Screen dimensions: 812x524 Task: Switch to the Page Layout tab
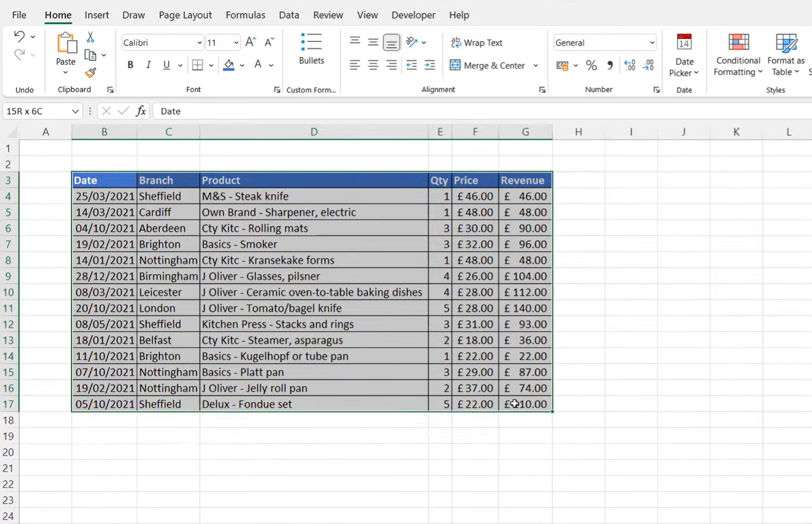pyautogui.click(x=185, y=15)
